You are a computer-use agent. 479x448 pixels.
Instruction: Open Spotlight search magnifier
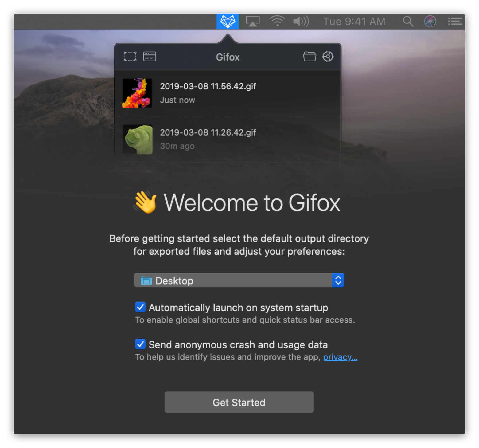pyautogui.click(x=408, y=21)
